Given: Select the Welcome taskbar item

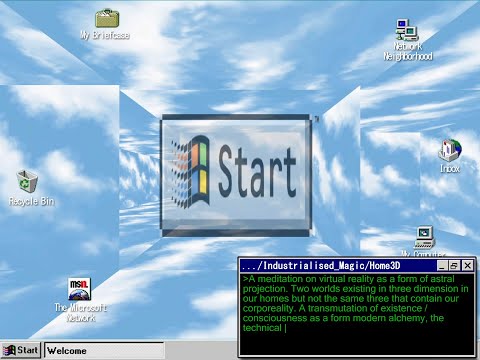Looking at the screenshot, I should pos(104,351).
